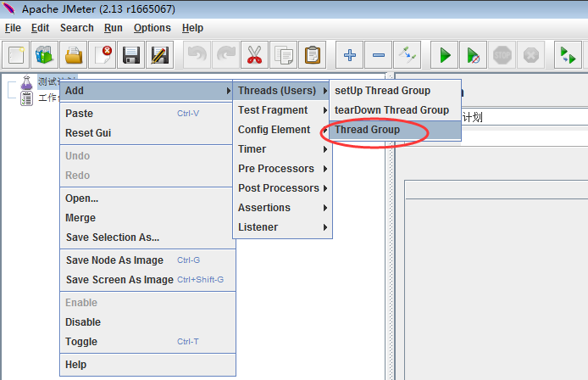Click Reset Gui in context menu
The width and height of the screenshot is (588, 380).
147,133
